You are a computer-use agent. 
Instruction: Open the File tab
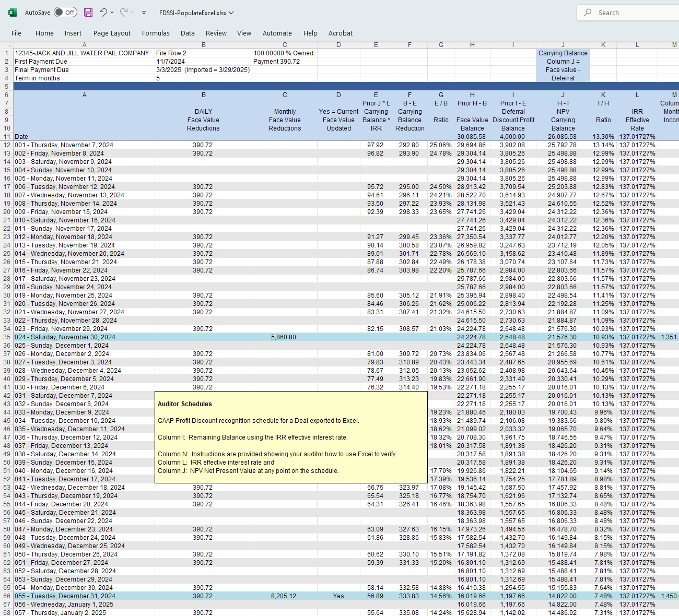point(17,33)
